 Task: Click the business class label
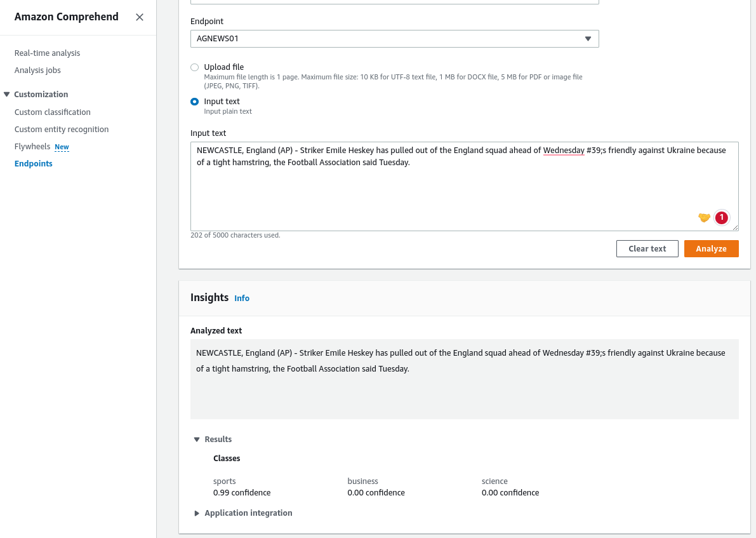coord(362,481)
